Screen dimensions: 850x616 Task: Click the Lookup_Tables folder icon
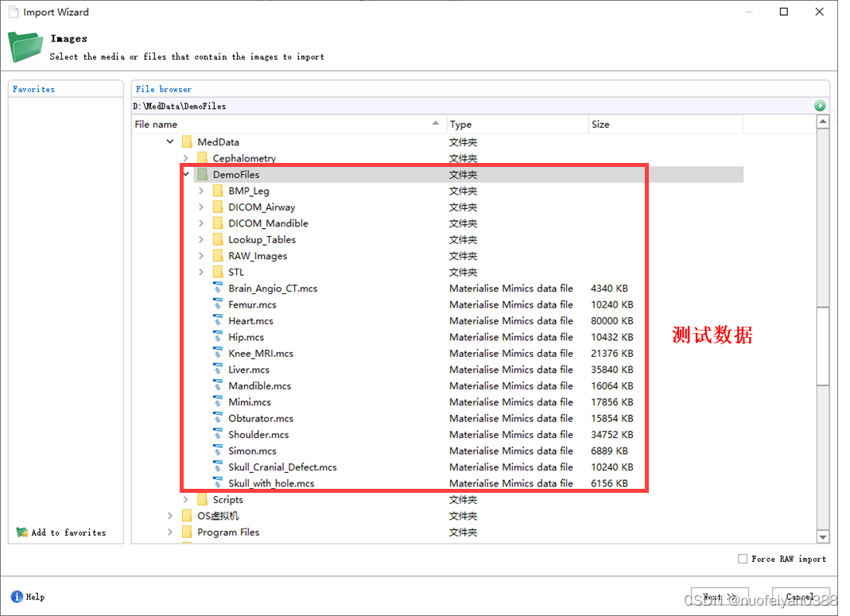218,239
